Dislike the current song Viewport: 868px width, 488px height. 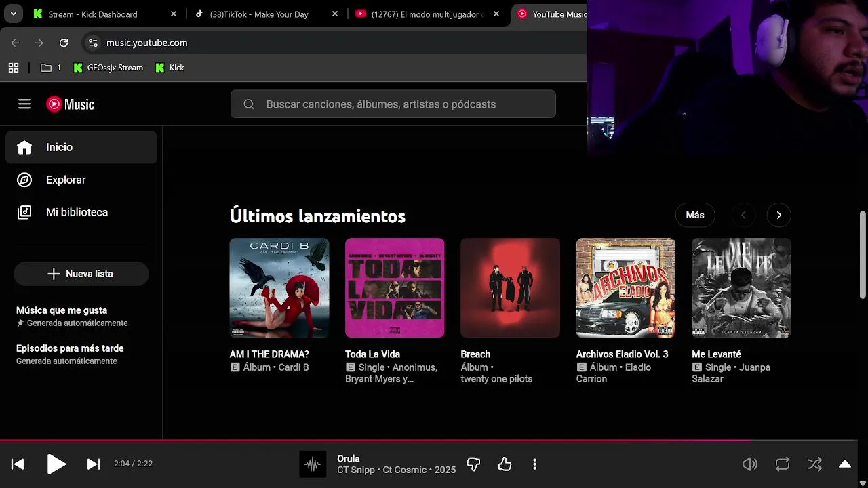point(473,464)
